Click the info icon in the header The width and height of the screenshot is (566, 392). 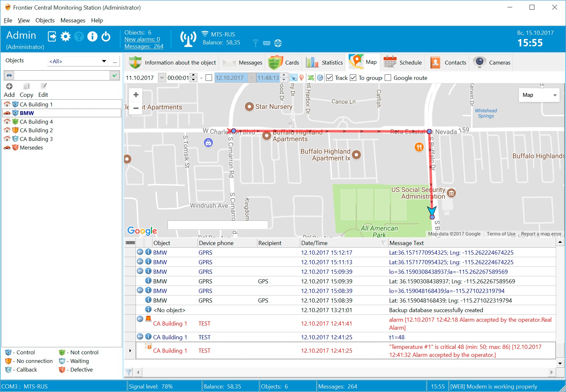click(x=92, y=36)
